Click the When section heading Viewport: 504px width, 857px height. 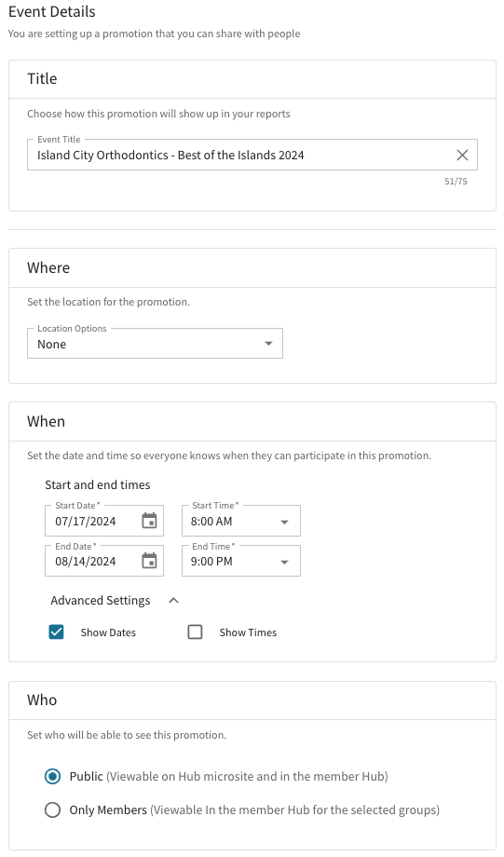[x=46, y=421]
